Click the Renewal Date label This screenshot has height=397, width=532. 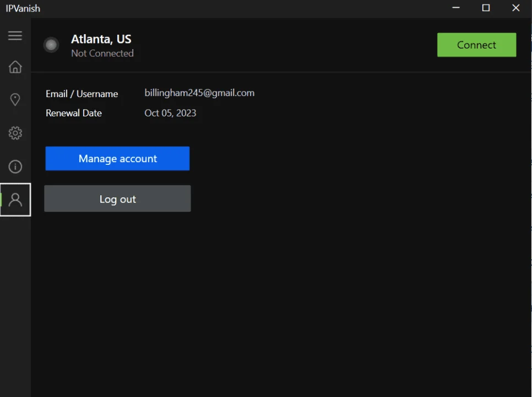click(74, 112)
